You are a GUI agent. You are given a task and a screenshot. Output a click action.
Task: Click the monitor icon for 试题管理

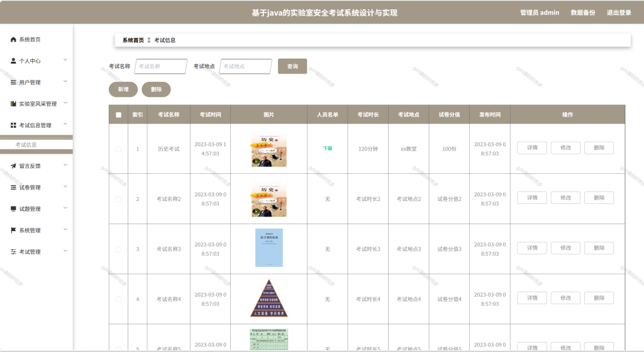(13, 209)
